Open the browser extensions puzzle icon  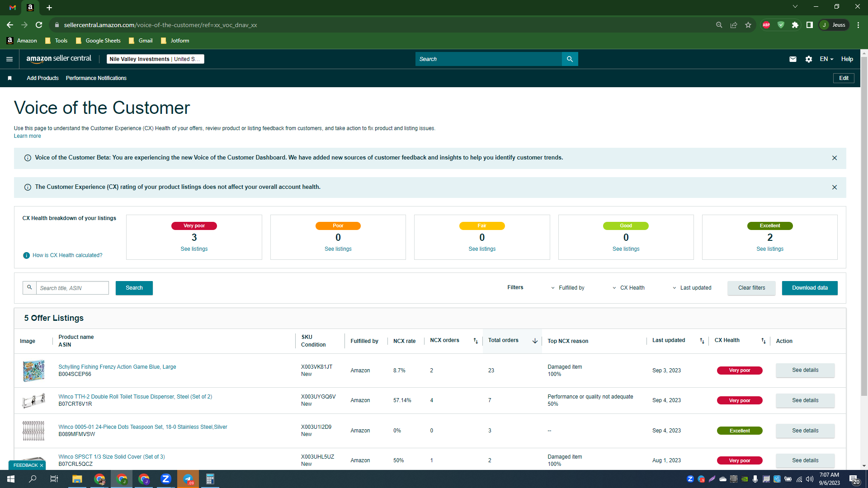click(x=795, y=25)
